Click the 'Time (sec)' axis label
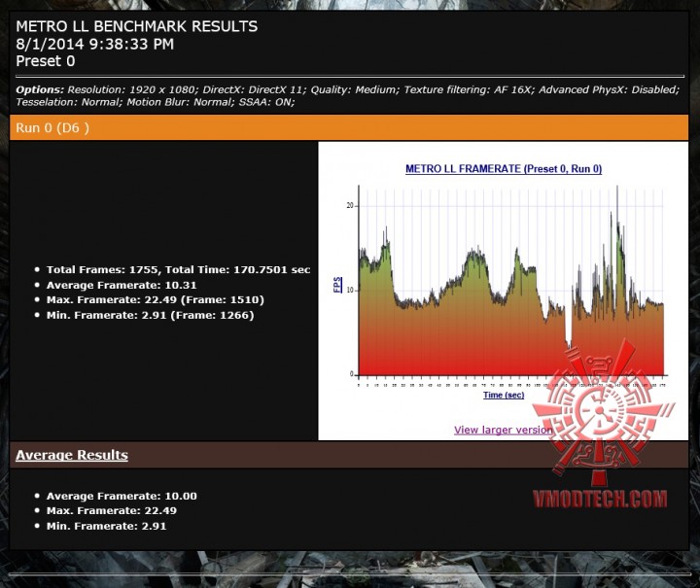Image resolution: width=700 pixels, height=588 pixels. [x=504, y=395]
